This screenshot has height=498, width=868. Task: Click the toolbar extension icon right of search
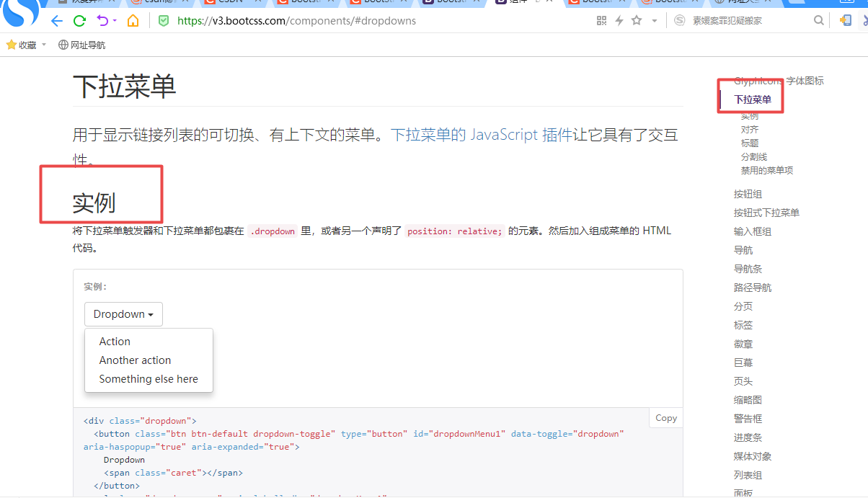click(x=846, y=21)
